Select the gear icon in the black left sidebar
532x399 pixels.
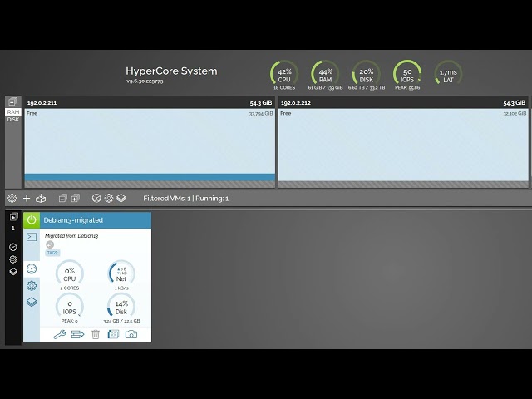[13, 259]
